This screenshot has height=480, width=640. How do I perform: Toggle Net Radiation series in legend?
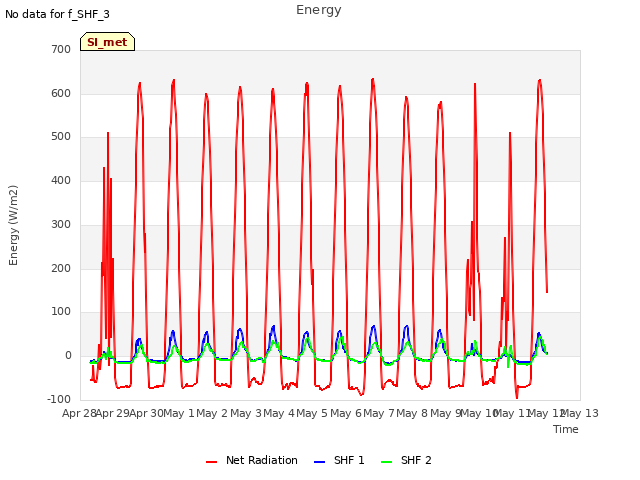pos(252,460)
